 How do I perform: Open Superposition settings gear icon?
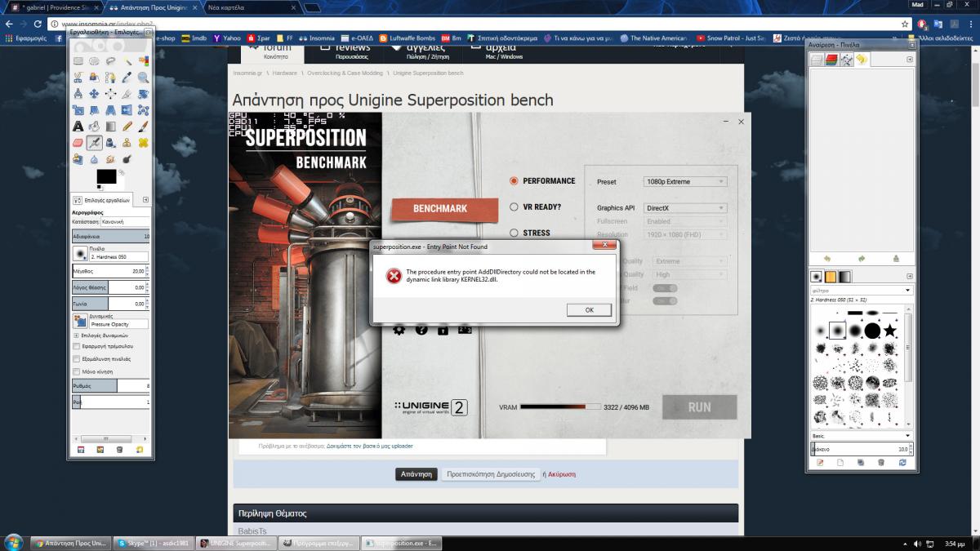[399, 330]
